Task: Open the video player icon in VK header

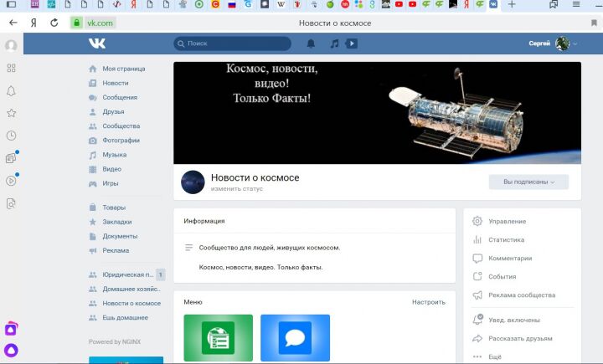Action: (352, 44)
